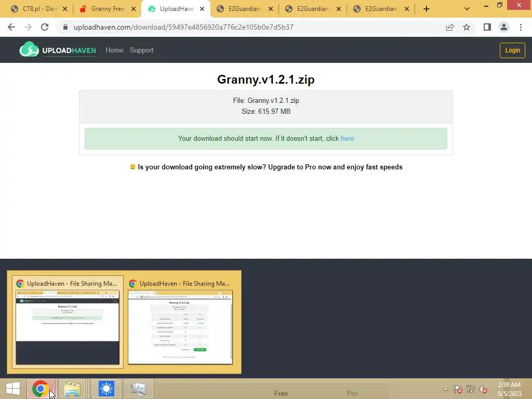Switch to the first E2Guardian tab
532x399 pixels.
tap(240, 9)
